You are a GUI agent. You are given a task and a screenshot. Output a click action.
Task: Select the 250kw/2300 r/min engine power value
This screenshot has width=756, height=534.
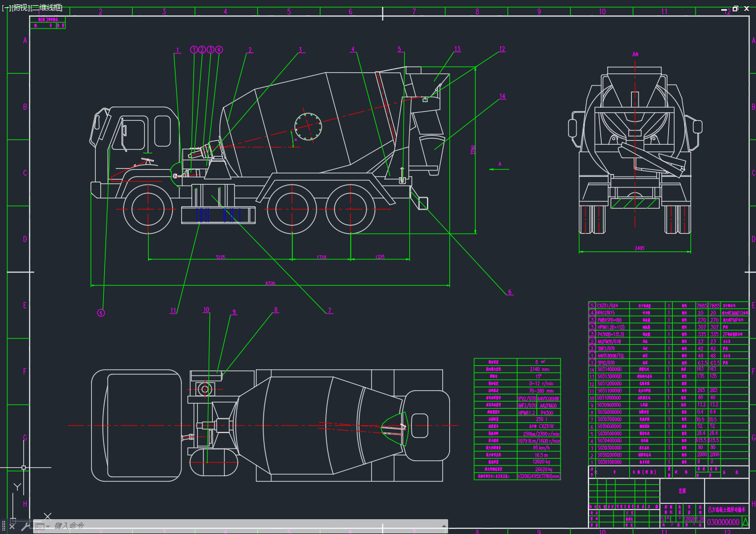tap(541, 433)
